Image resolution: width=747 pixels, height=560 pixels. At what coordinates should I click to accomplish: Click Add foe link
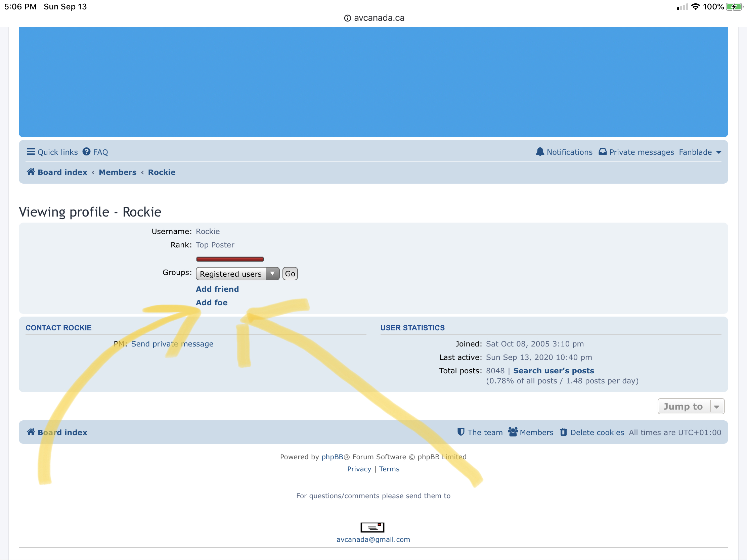click(211, 302)
